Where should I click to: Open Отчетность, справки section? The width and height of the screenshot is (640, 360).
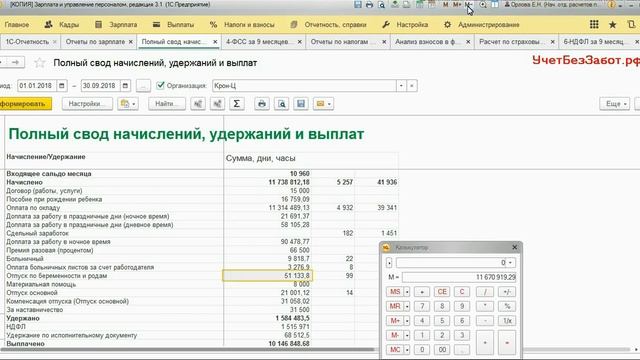tap(329, 24)
